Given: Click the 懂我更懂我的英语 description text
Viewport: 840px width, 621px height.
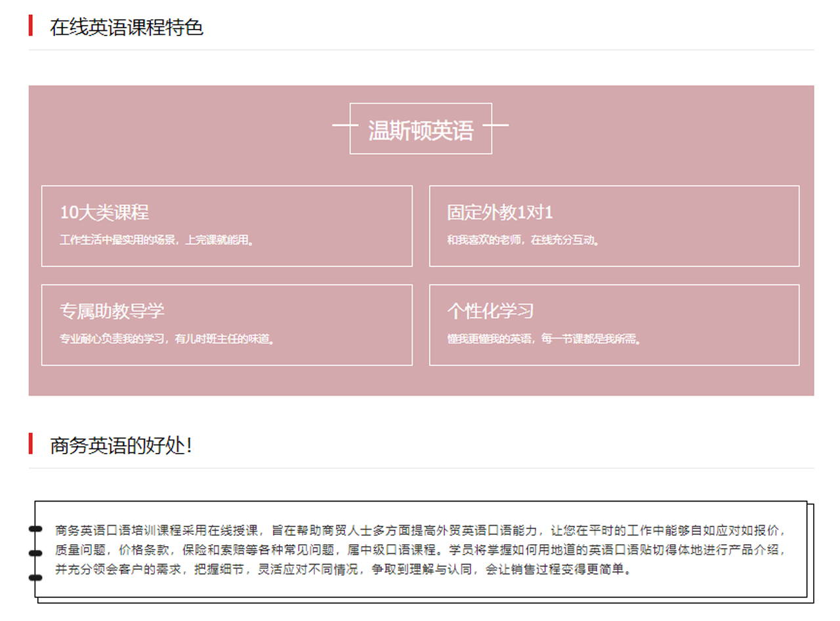Looking at the screenshot, I should coord(545,339).
